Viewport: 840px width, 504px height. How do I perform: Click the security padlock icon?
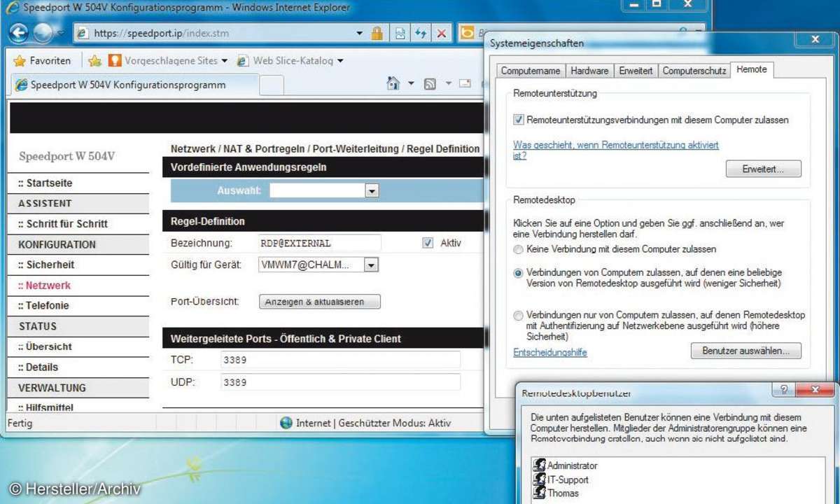tap(377, 33)
